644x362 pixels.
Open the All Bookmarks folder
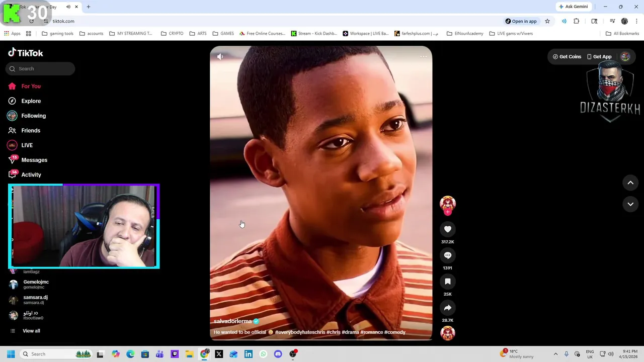622,34
